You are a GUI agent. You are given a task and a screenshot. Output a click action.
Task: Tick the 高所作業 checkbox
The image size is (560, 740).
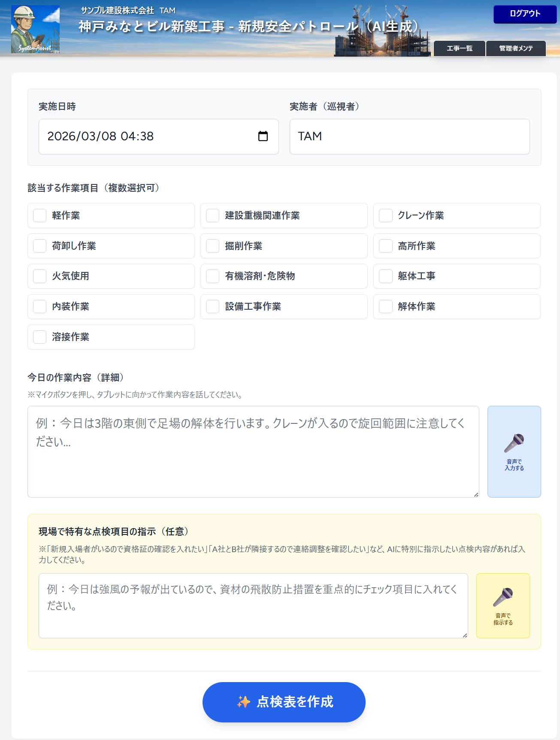coord(386,246)
